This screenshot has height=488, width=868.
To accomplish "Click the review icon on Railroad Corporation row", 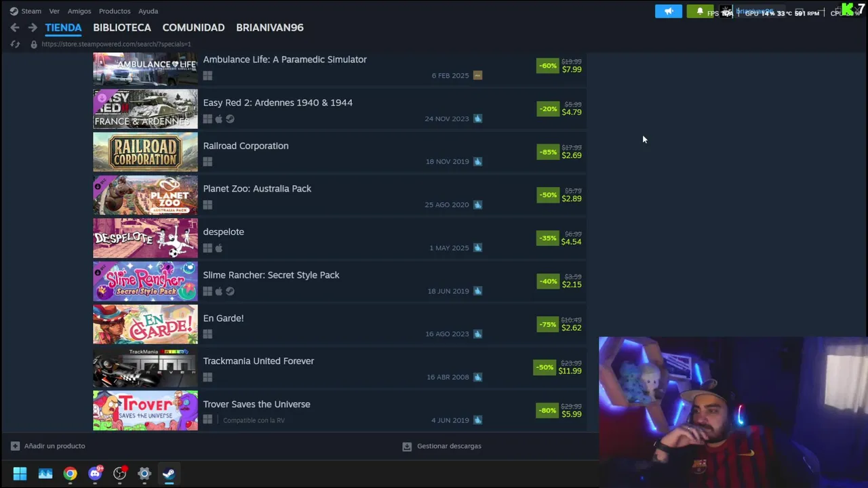I will (477, 161).
